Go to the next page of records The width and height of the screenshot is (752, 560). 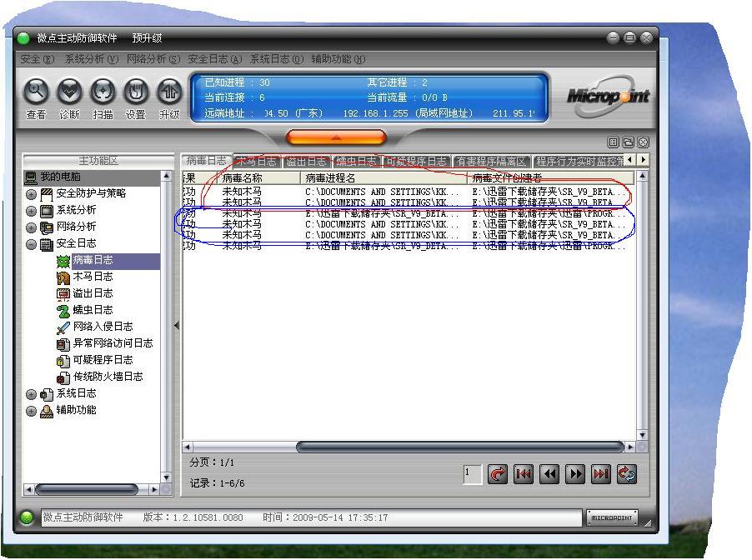pyautogui.click(x=575, y=474)
